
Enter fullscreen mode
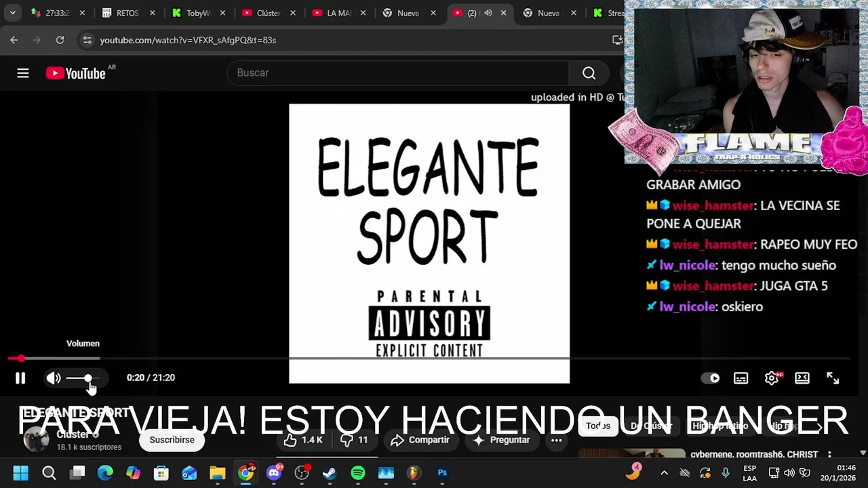point(833,378)
